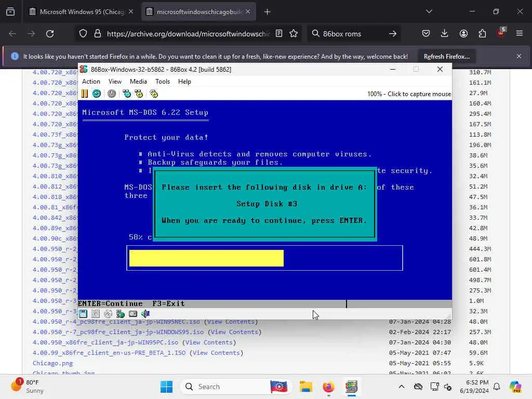Open the notifications bell icon

click(x=497, y=387)
